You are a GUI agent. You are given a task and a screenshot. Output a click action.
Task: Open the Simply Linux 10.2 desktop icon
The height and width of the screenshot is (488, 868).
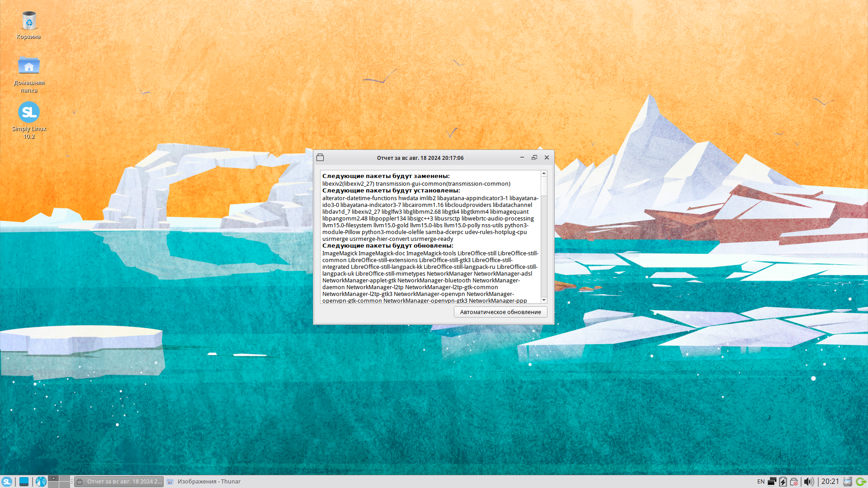(x=28, y=112)
